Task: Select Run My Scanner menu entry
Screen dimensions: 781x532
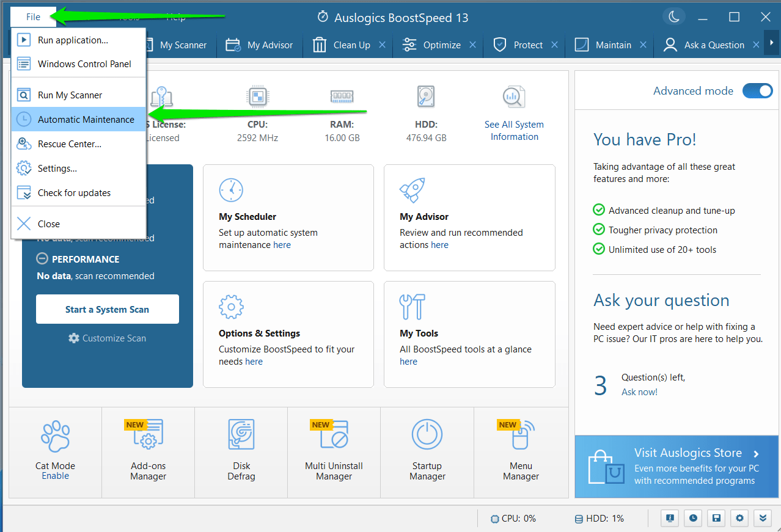Action: [x=78, y=95]
